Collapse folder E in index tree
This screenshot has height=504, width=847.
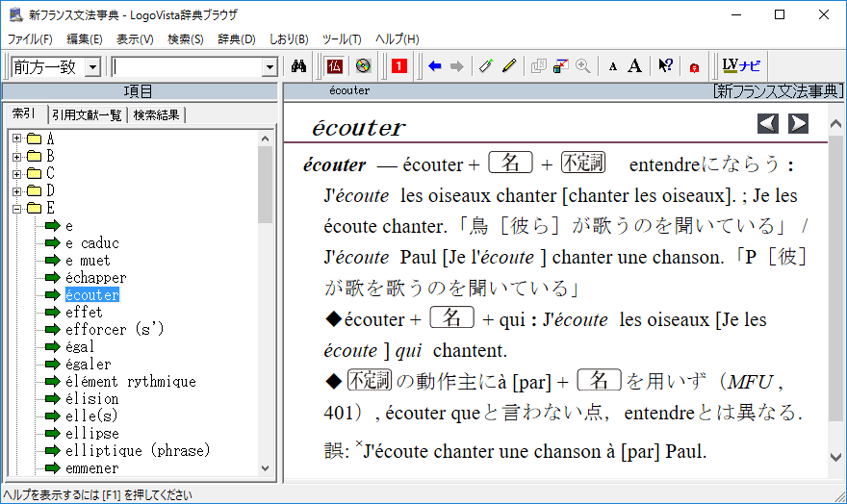[x=17, y=209]
